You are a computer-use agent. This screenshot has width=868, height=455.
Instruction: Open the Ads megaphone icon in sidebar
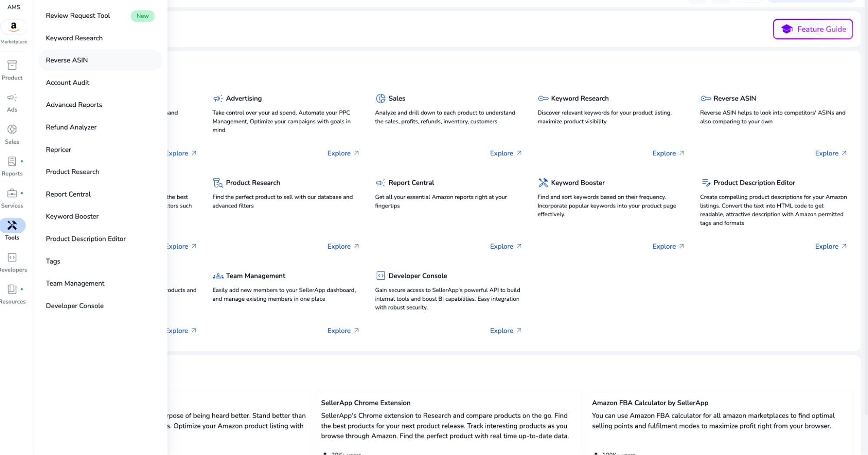click(x=12, y=98)
